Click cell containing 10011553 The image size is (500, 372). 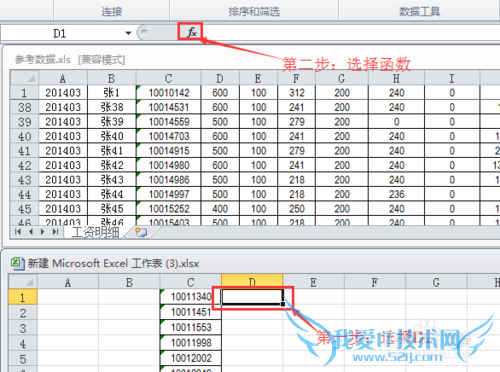coord(191,328)
